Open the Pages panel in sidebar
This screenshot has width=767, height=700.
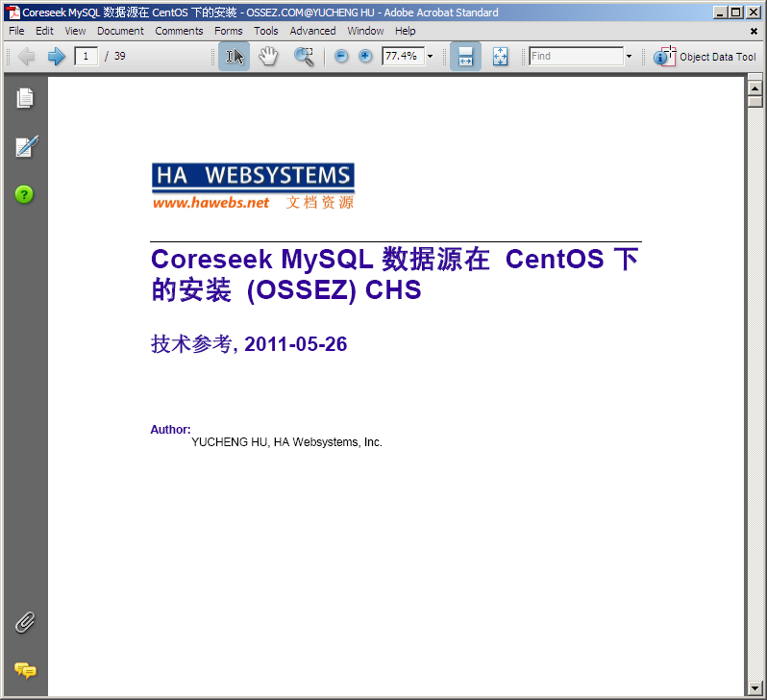(24, 98)
